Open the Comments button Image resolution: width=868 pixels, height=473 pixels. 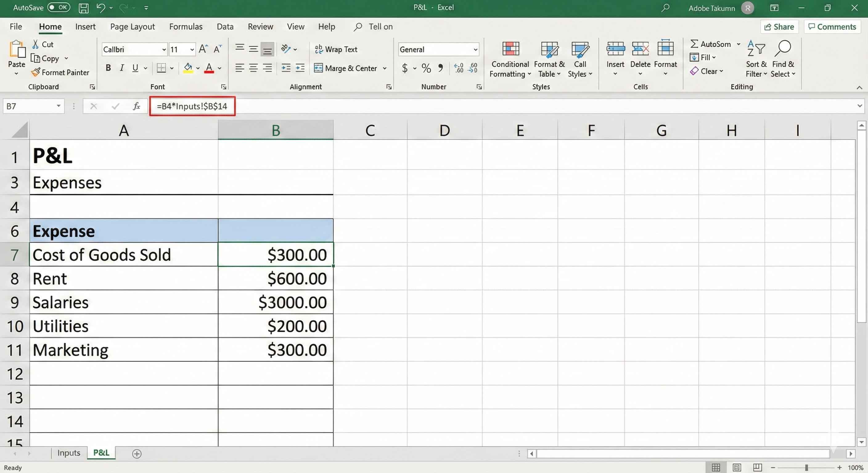point(832,27)
